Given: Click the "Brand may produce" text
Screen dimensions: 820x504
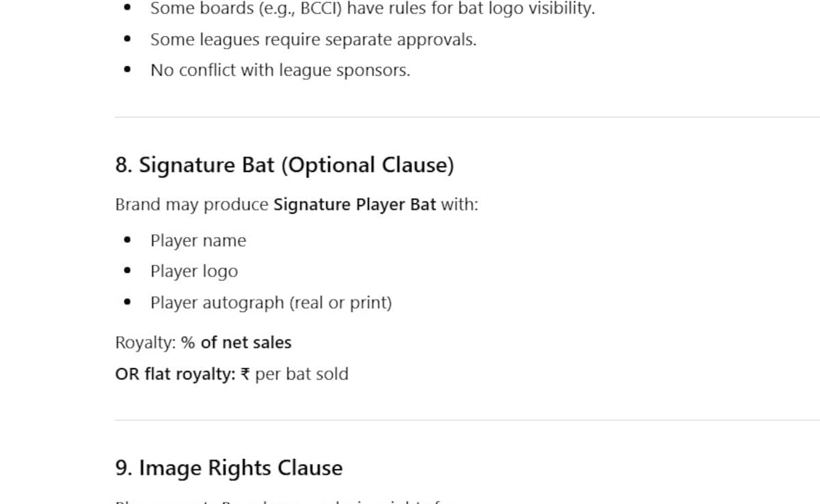Looking at the screenshot, I should click(x=191, y=205).
